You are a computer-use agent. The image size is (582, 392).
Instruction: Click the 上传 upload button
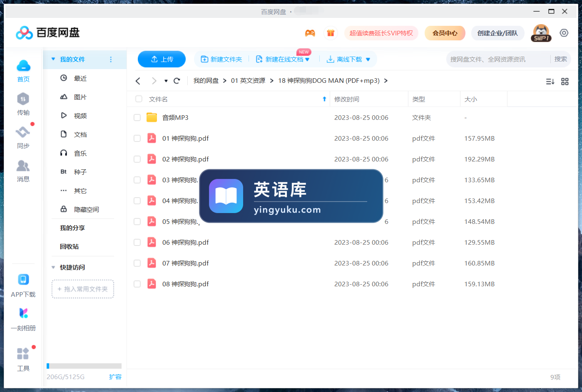[162, 59]
